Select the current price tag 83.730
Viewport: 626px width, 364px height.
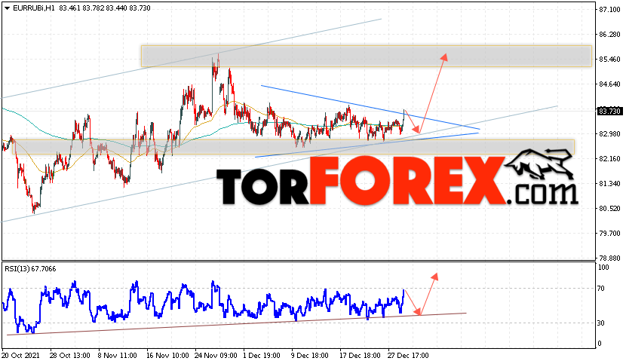609,112
